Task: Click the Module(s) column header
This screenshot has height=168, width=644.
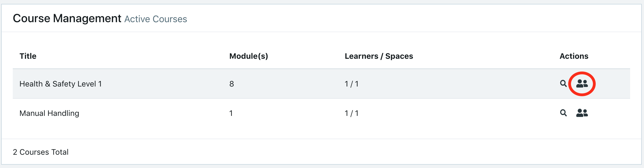Action: coord(249,56)
